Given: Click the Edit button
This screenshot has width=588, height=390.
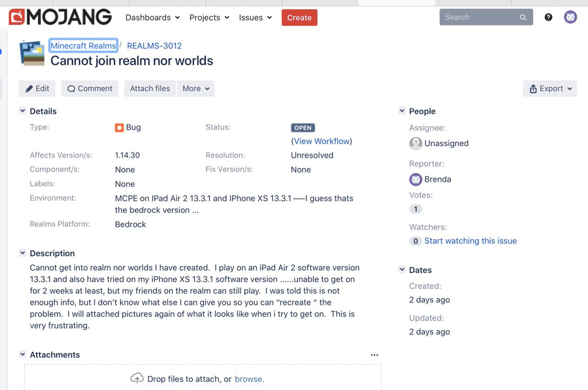Looking at the screenshot, I should (x=37, y=88).
